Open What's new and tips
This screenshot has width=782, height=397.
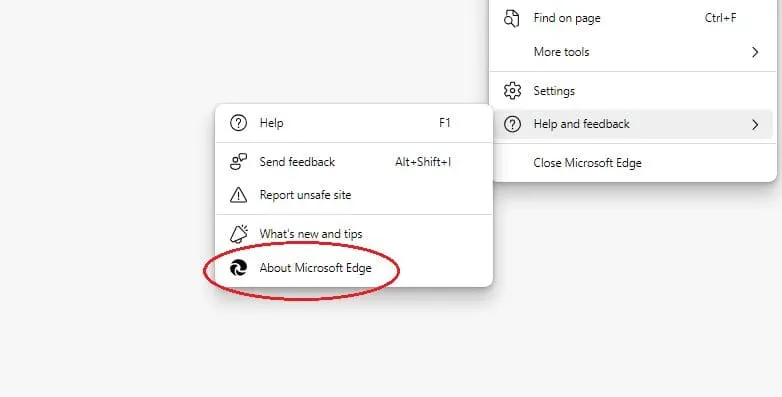(x=354, y=233)
